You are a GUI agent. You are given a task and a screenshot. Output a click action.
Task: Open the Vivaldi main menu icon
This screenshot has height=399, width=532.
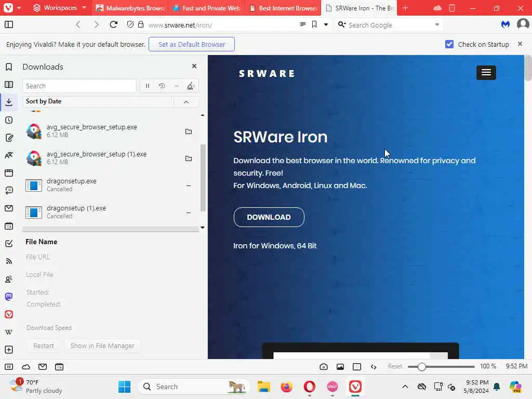[x=8, y=7]
